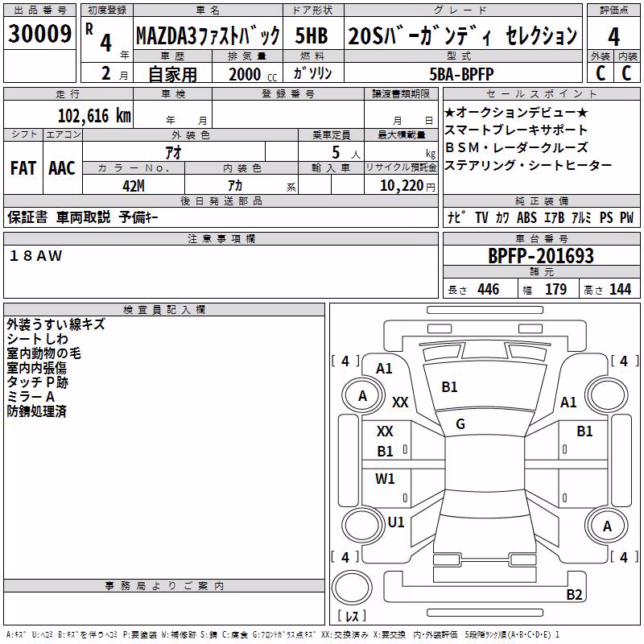This screenshot has height=644, width=644.
Task: Click TV in genuine equipment
Action: click(481, 217)
